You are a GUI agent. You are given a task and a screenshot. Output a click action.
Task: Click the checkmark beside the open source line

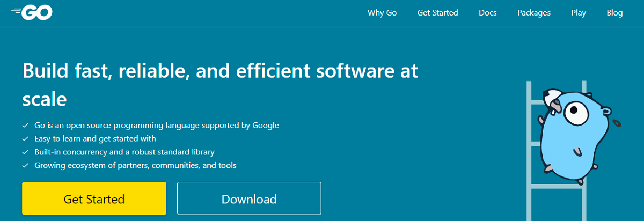25,126
